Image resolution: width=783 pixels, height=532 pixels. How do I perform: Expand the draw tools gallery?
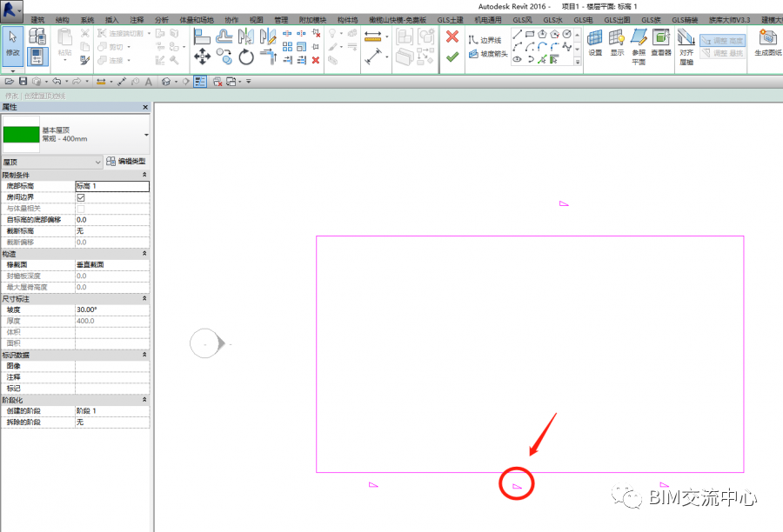tap(578, 63)
